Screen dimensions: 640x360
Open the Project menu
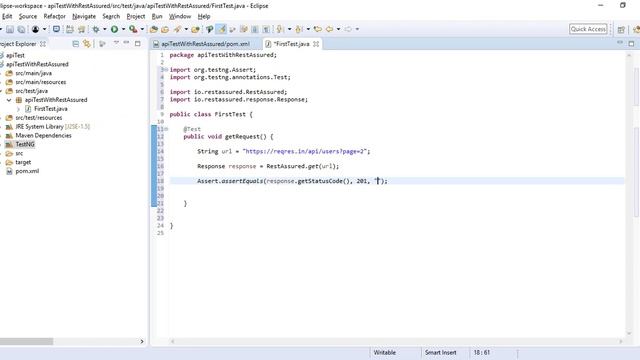(x=136, y=16)
